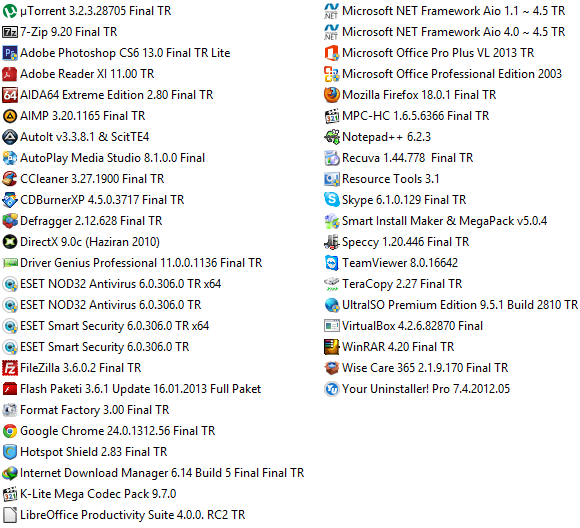580x528 pixels.
Task: Click the Wise Care 365 icon
Action: click(x=331, y=368)
